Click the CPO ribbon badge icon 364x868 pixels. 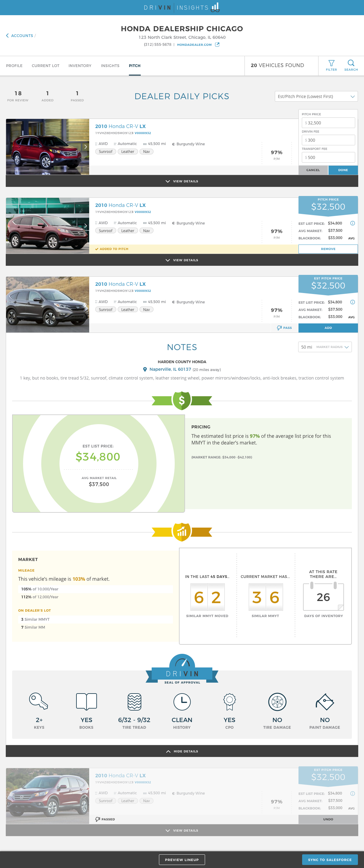(x=230, y=701)
